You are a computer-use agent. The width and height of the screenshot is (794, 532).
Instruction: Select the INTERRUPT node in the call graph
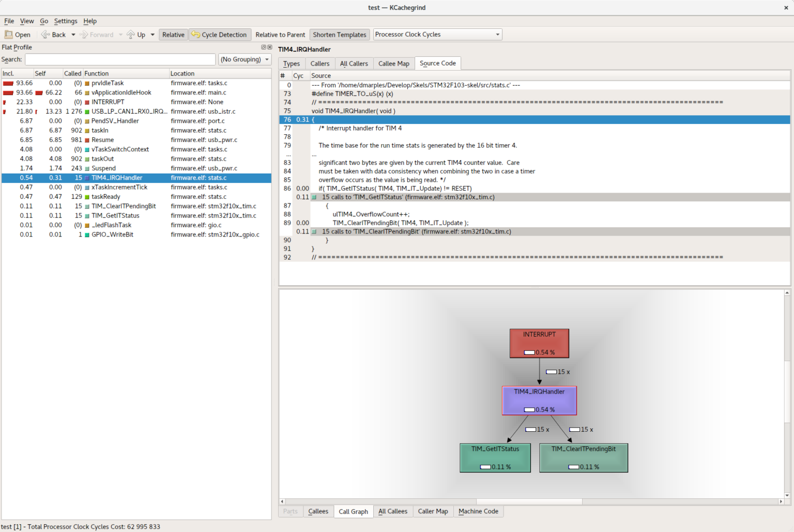[539, 343]
